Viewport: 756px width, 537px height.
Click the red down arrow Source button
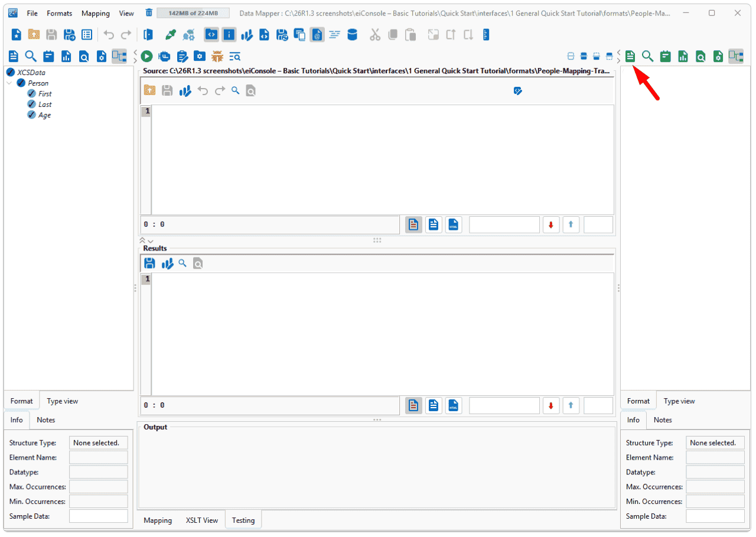tap(551, 224)
